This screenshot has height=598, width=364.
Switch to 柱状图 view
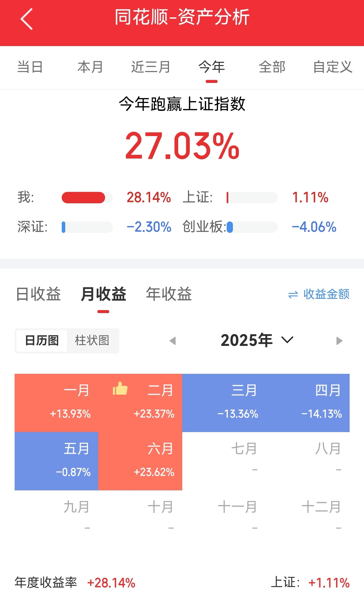pyautogui.click(x=92, y=340)
